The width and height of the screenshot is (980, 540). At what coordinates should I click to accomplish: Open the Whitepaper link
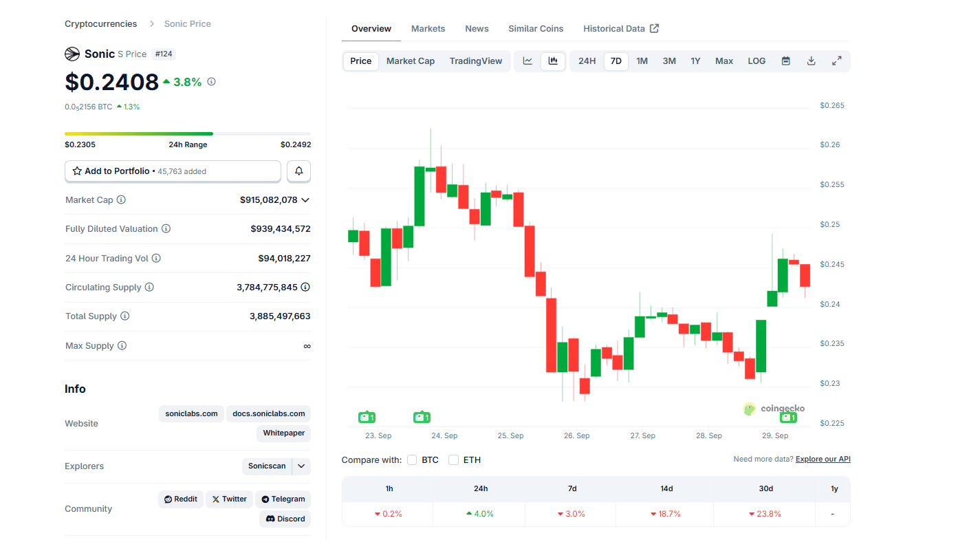point(283,433)
